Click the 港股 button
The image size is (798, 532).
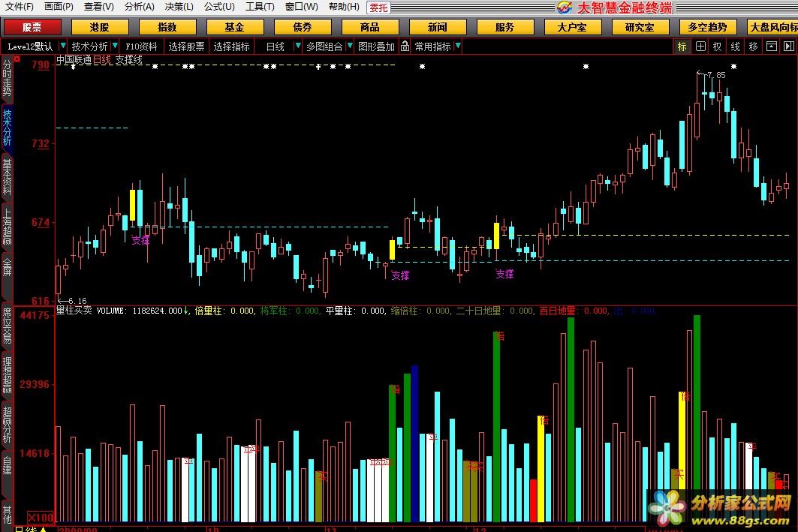point(99,27)
